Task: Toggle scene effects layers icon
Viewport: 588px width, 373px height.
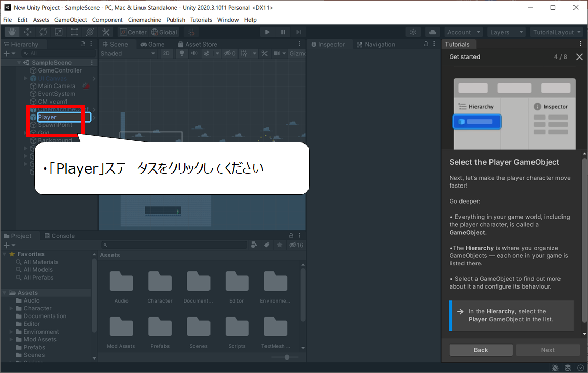Action: 206,53
